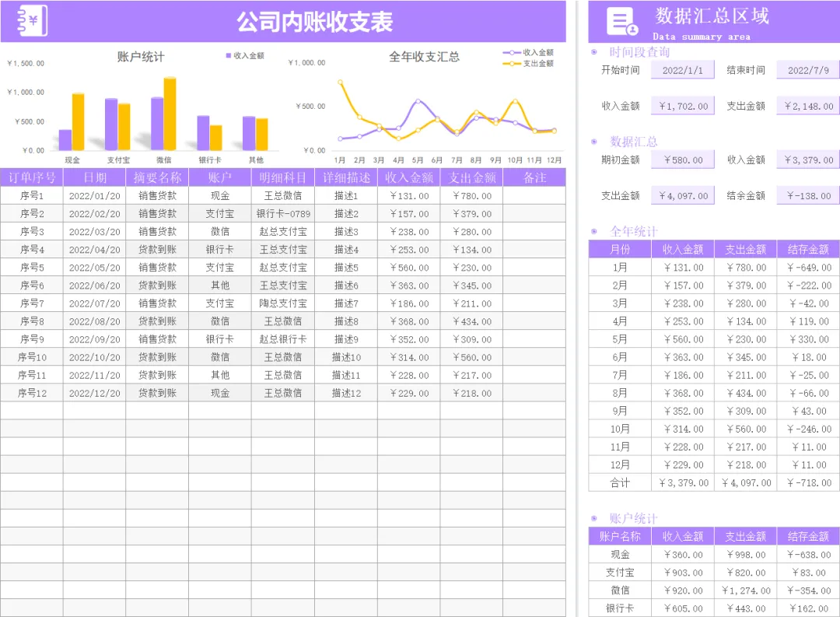Click the bullet icon beside 全年统计

click(593, 232)
